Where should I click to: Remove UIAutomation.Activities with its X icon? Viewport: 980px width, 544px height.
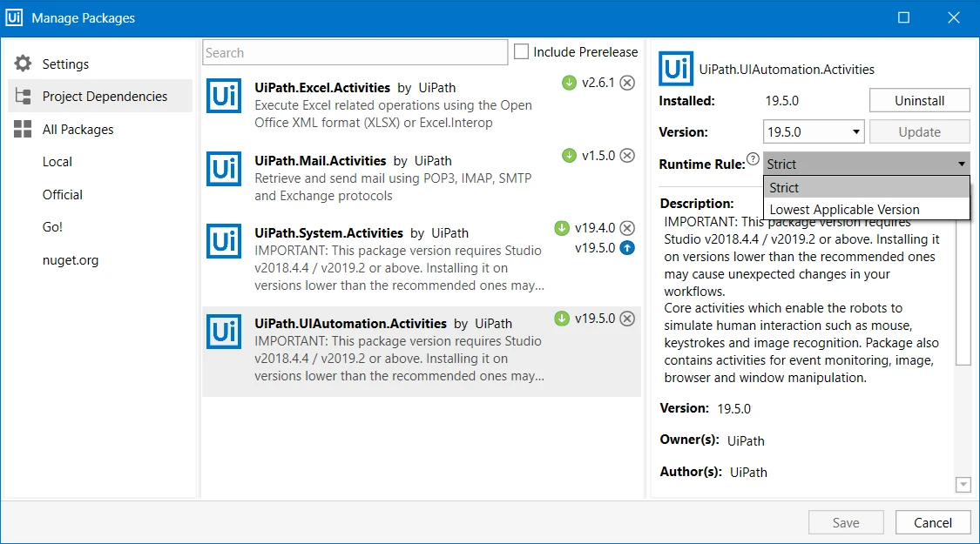coord(627,319)
